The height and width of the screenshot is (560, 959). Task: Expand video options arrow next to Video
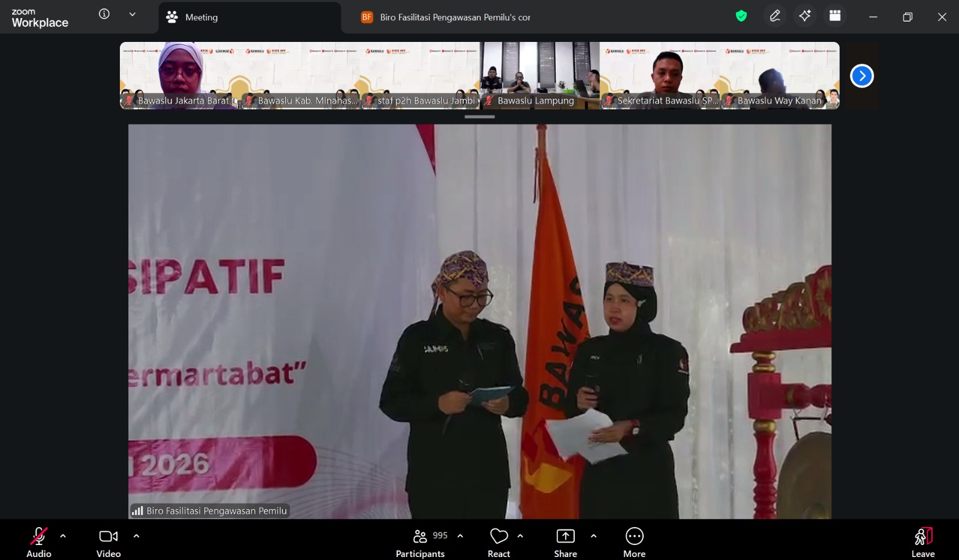click(136, 536)
